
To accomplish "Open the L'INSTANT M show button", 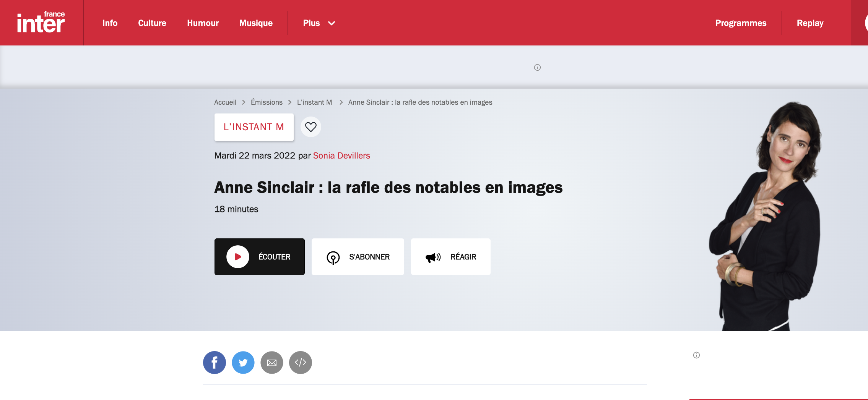I will click(x=254, y=127).
